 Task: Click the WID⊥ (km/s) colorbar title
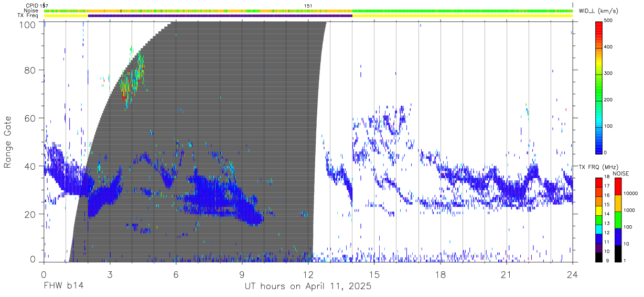tap(599, 11)
